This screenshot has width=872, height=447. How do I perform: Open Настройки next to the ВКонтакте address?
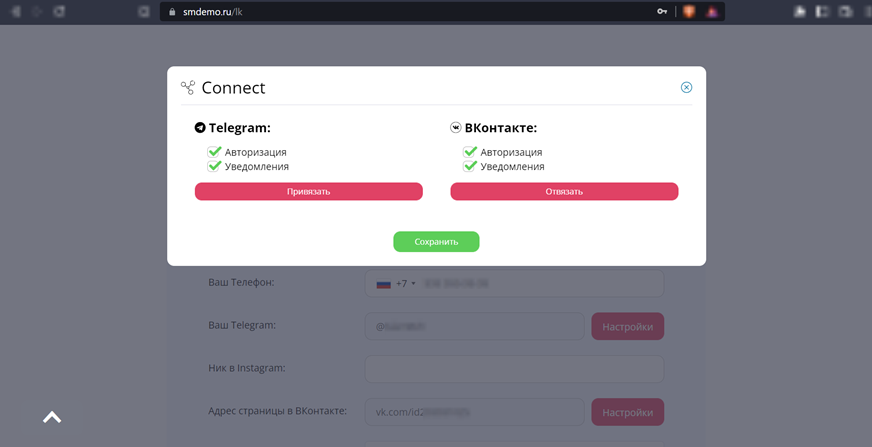pos(627,412)
